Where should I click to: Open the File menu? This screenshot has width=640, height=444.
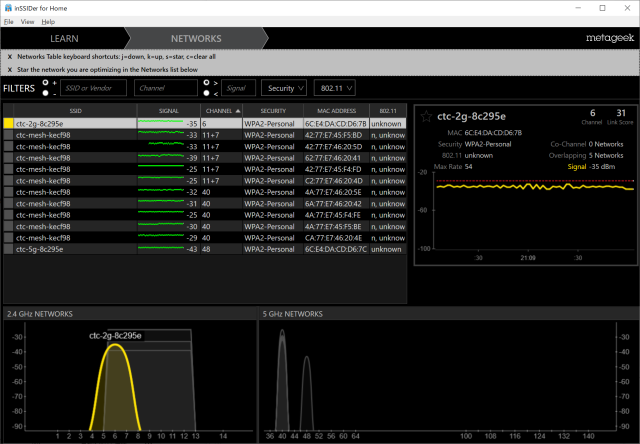pyautogui.click(x=9, y=22)
